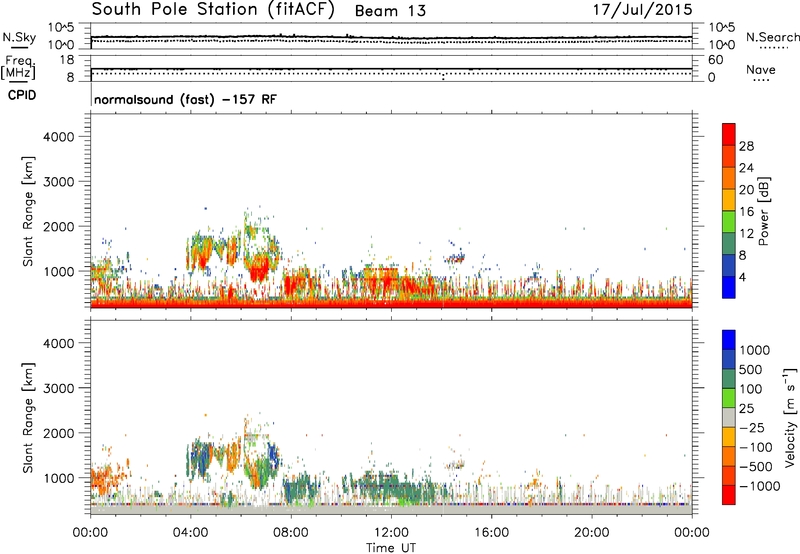Click the blue bottom segment of Power colorbar
This screenshot has height=554, width=800.
pos(729,287)
